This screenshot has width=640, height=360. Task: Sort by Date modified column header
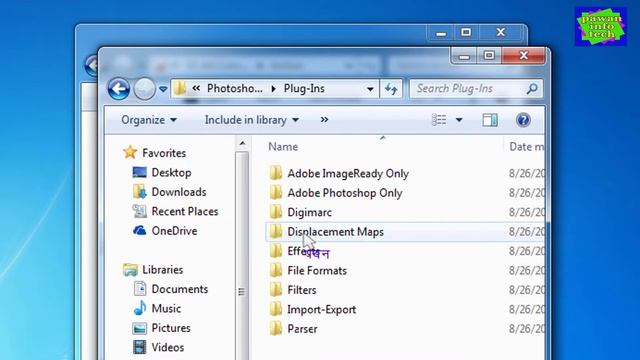tap(526, 147)
